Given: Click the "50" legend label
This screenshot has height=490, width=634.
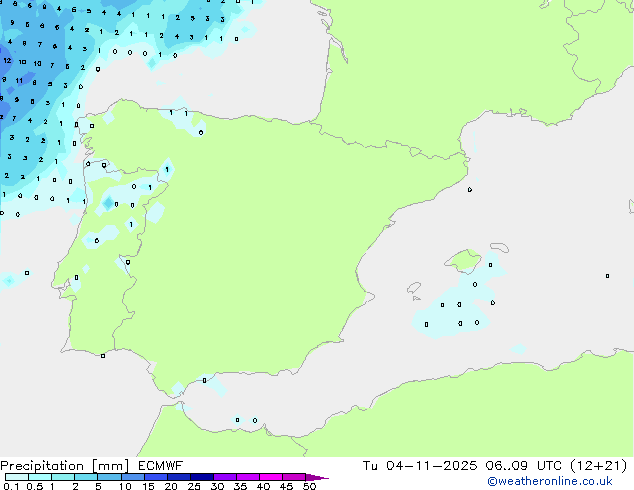Looking at the screenshot, I should click(x=309, y=486).
